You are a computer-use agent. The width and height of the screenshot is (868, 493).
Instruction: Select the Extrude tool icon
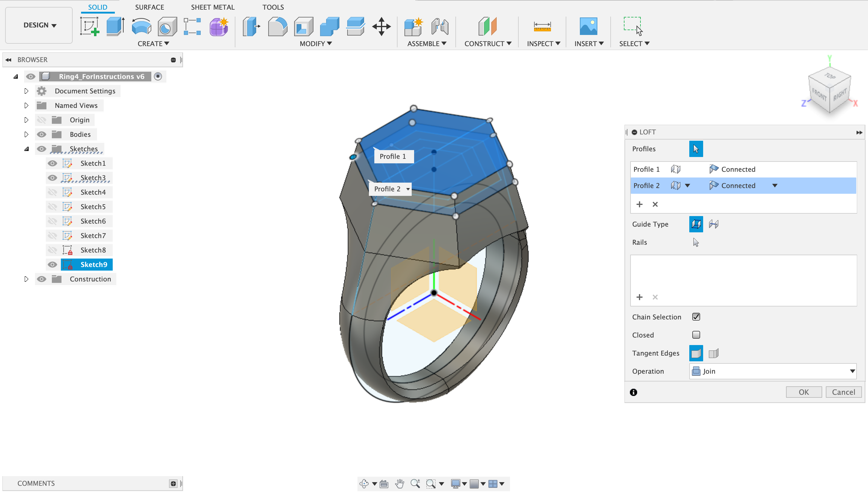[x=115, y=27]
